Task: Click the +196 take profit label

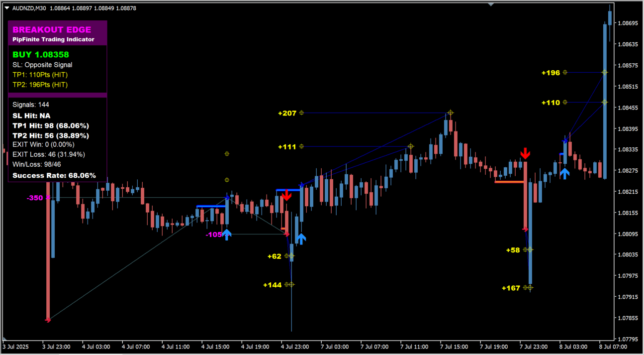Action: pyautogui.click(x=551, y=73)
